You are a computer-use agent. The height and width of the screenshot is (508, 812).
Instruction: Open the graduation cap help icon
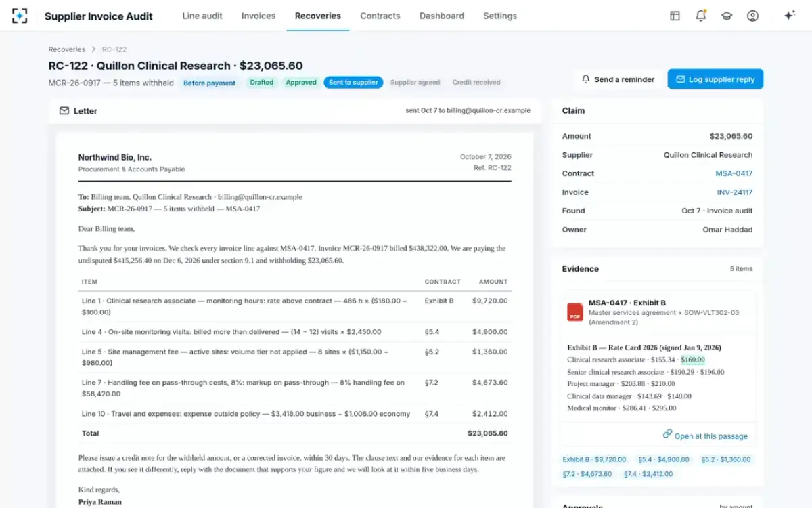[727, 16]
